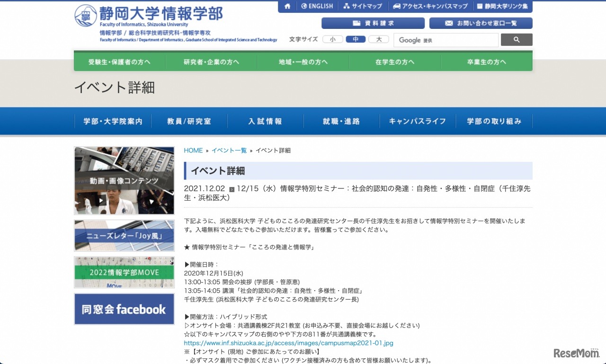
Task: Click イベント一覧 breadcrumb link
Action: pyautogui.click(x=229, y=151)
